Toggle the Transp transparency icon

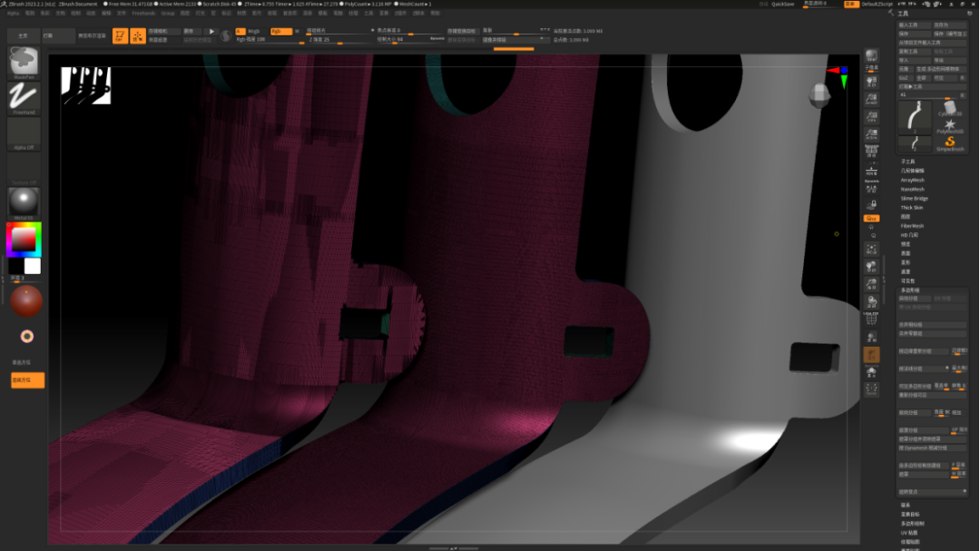pyautogui.click(x=871, y=338)
